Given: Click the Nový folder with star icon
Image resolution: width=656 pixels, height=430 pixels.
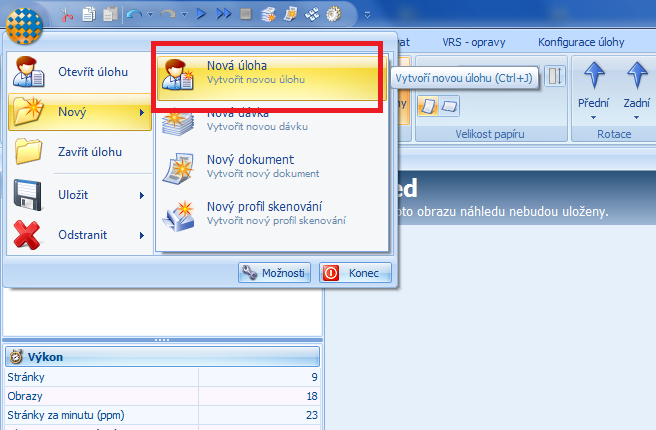Looking at the screenshot, I should click(x=28, y=111).
